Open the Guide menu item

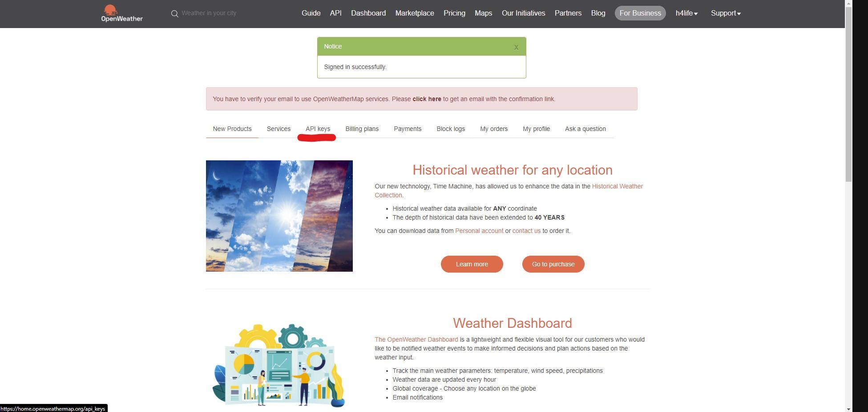point(311,13)
